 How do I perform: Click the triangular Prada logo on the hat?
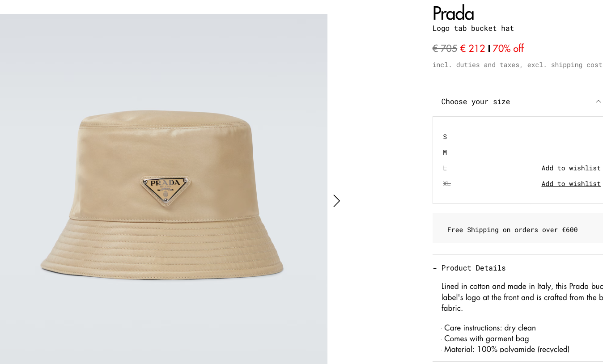[166, 189]
